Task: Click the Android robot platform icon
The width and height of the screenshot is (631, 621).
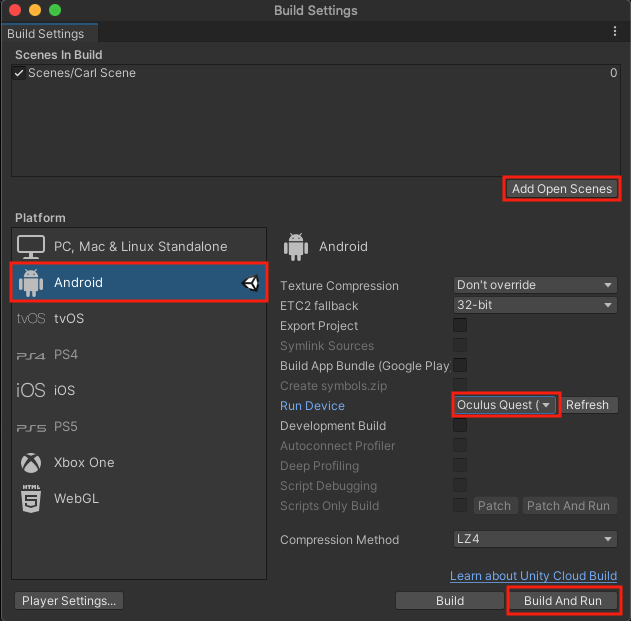Action: coord(30,283)
